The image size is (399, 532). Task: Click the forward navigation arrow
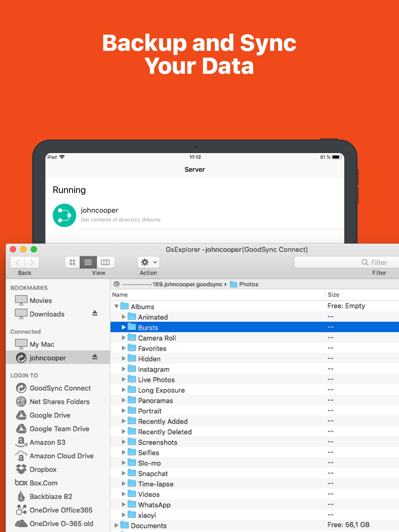(32, 262)
